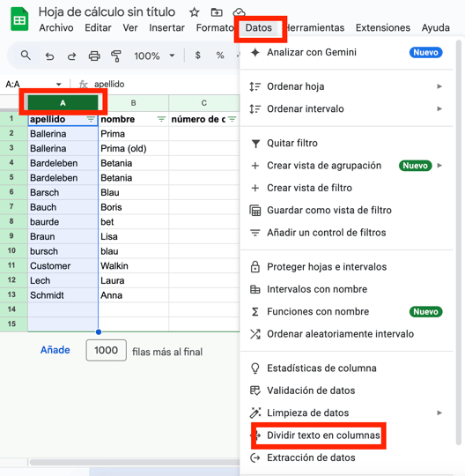Expand the A:A name box dropdown
The height and width of the screenshot is (476, 465).
(58, 84)
